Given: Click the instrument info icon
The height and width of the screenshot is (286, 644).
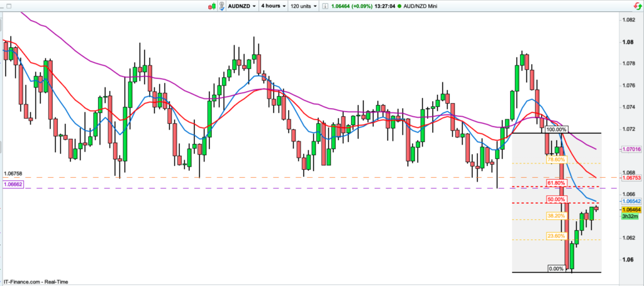Looking at the screenshot, I should pos(325,6).
